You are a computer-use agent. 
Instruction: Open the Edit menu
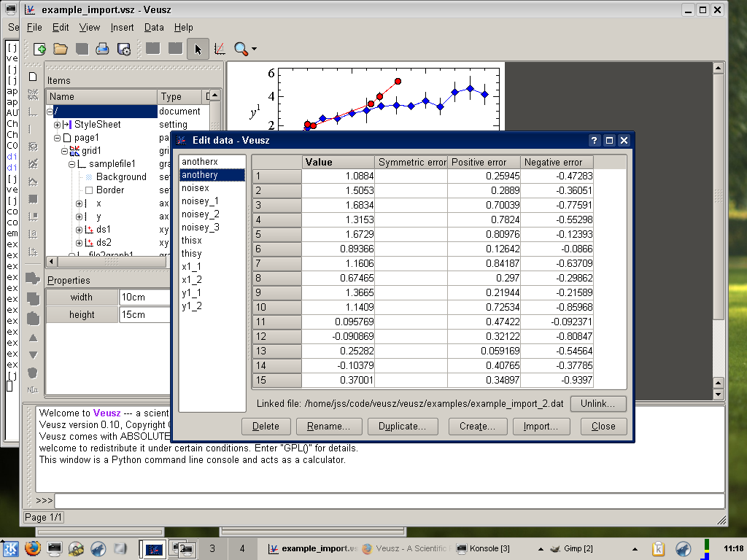pos(61,28)
